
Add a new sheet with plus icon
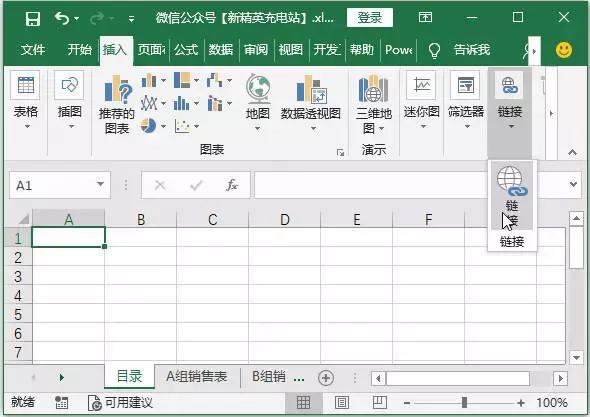(326, 378)
